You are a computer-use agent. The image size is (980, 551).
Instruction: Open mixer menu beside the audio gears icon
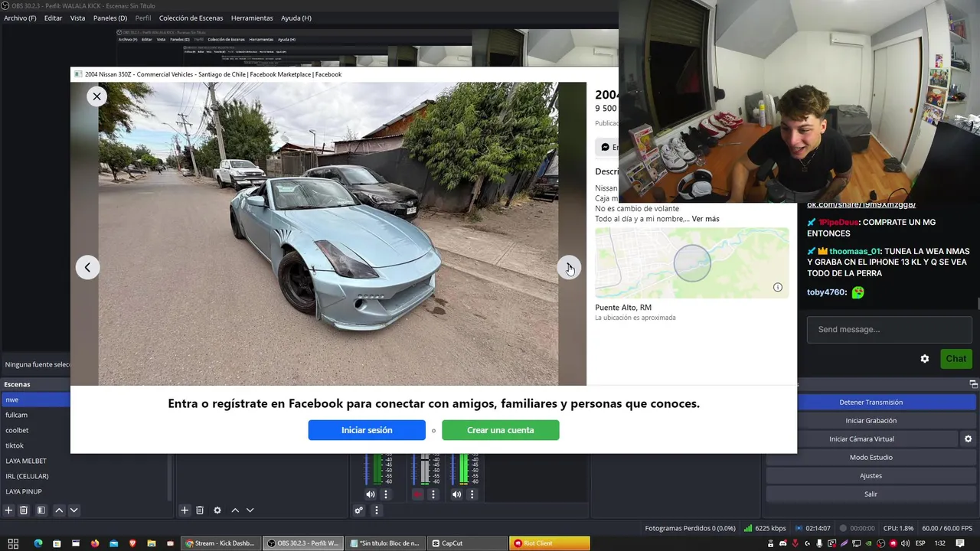[x=376, y=510]
